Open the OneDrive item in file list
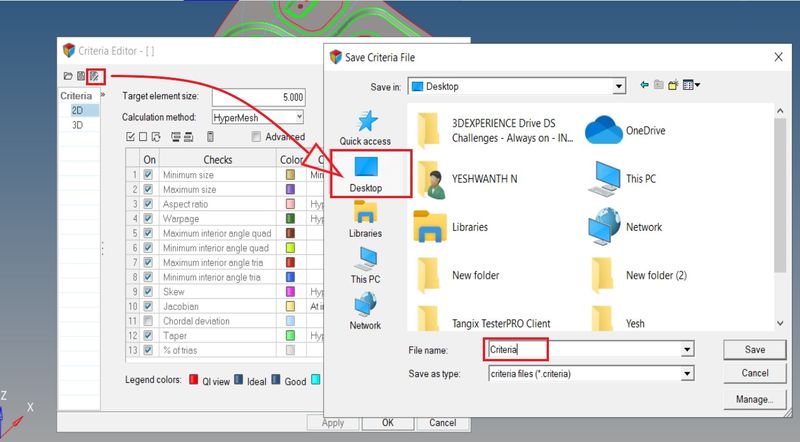Viewport: 800px width, 442px height. coord(626,131)
